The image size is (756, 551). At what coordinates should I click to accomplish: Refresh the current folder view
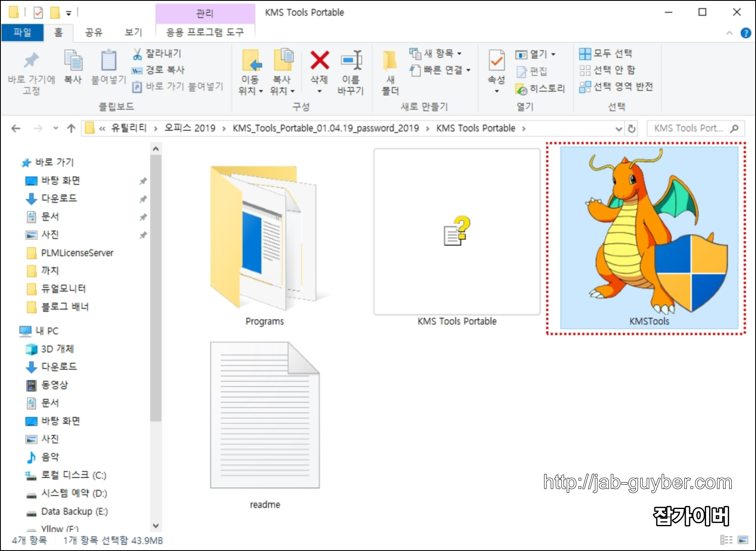(x=632, y=129)
